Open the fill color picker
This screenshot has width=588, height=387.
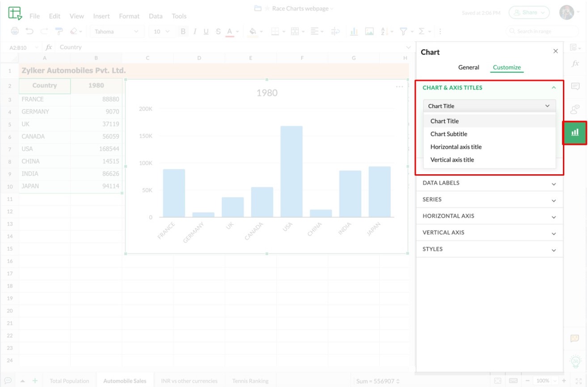coord(253,31)
